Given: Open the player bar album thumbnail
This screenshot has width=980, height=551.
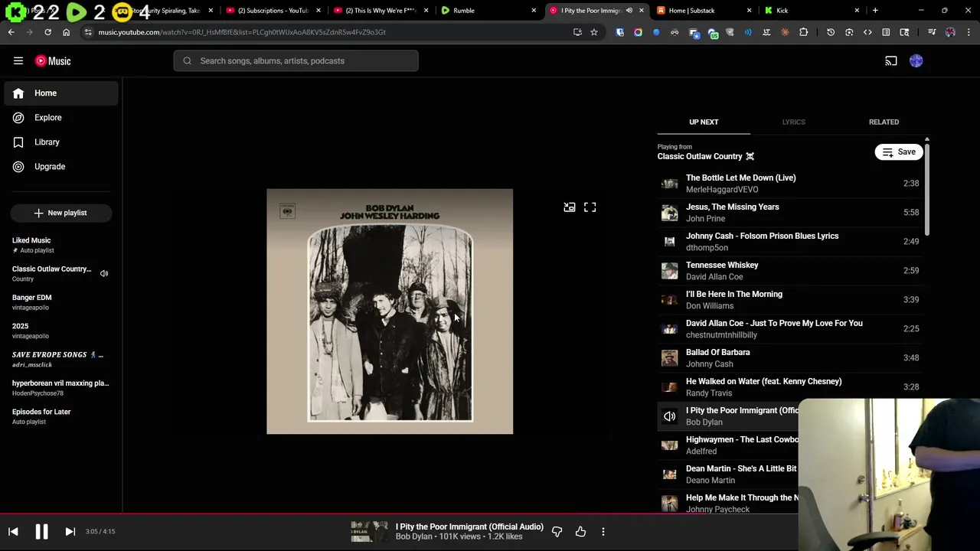Looking at the screenshot, I should 370,531.
